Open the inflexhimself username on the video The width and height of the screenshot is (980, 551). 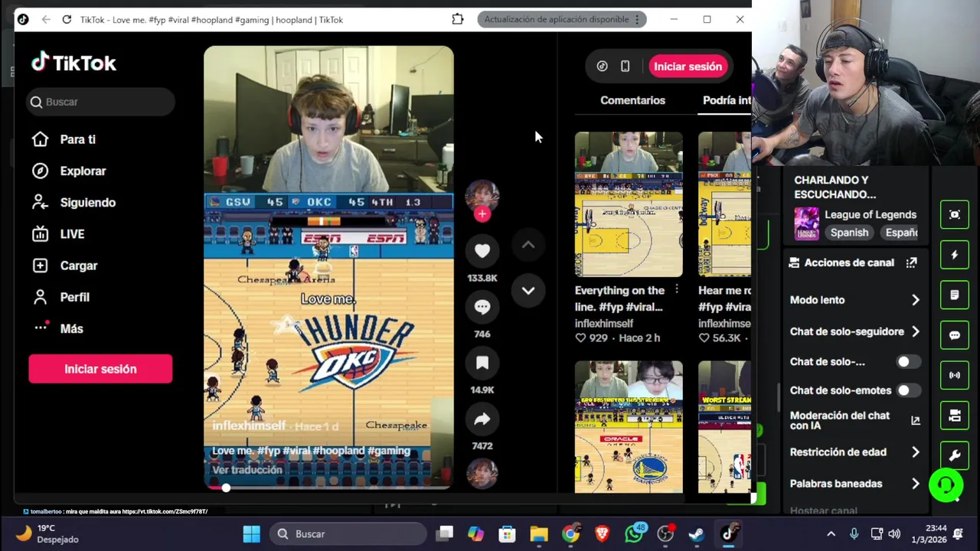(249, 425)
